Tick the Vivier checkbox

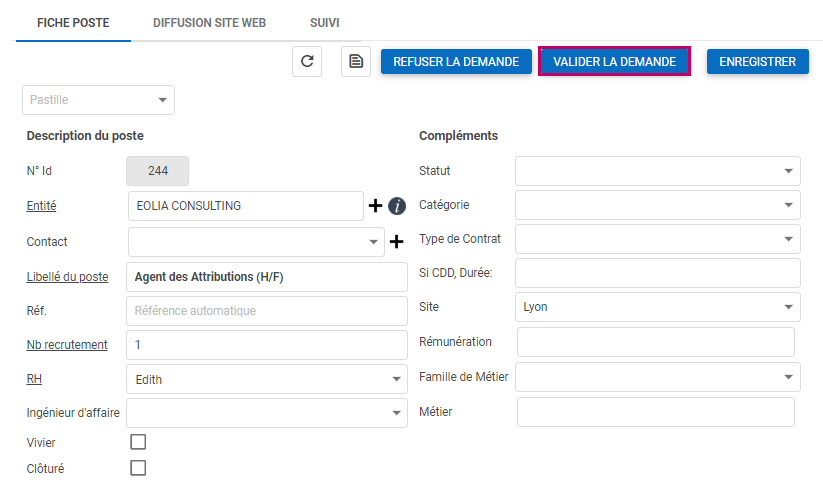pyautogui.click(x=138, y=441)
